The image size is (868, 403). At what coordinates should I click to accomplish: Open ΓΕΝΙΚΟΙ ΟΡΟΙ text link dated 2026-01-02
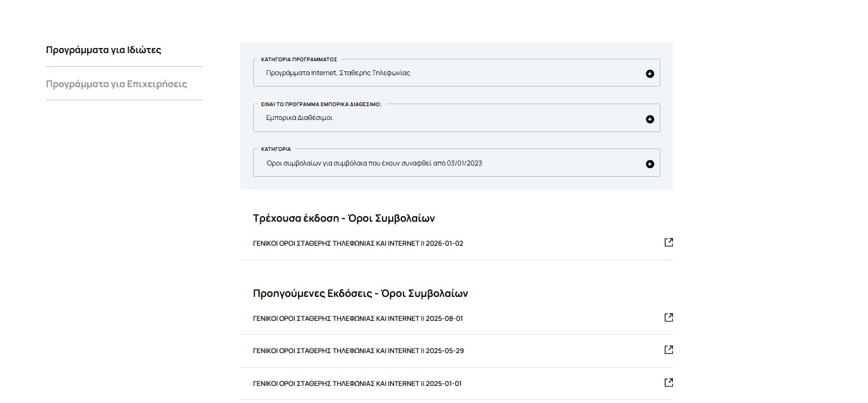pyautogui.click(x=358, y=244)
